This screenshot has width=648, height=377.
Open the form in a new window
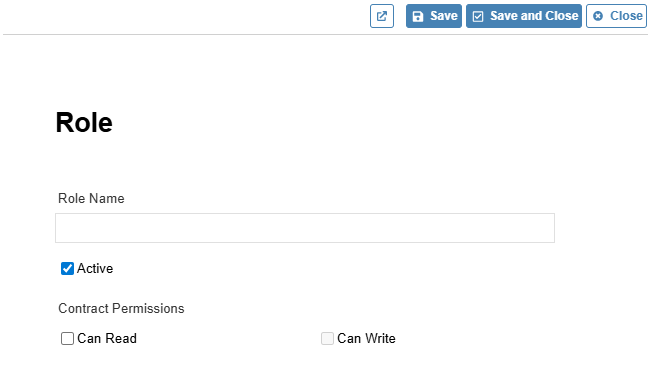(x=382, y=16)
